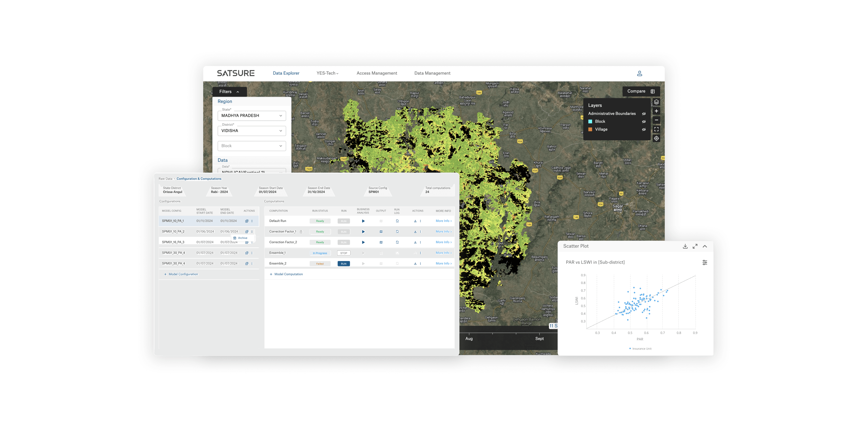Zoom in on the map
Screen dimensions: 868x421
(656, 111)
